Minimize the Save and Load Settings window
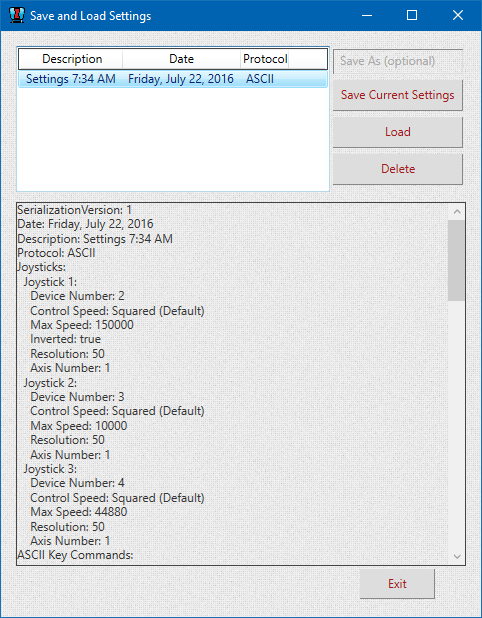Viewport: 482px width, 618px height. (367, 15)
